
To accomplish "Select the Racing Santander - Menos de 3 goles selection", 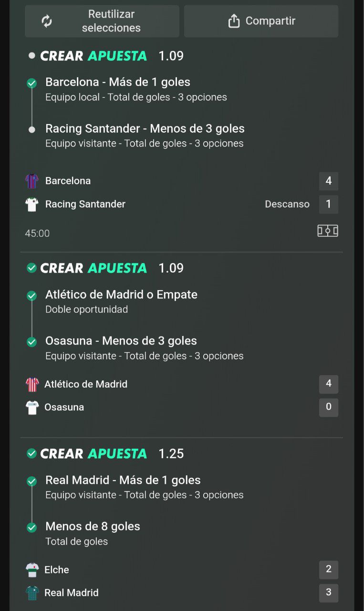I will (145, 136).
